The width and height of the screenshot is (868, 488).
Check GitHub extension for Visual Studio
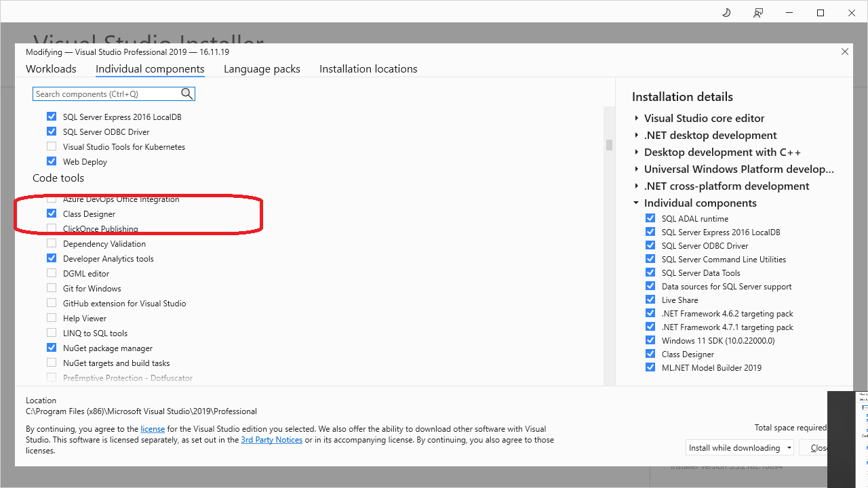(52, 303)
